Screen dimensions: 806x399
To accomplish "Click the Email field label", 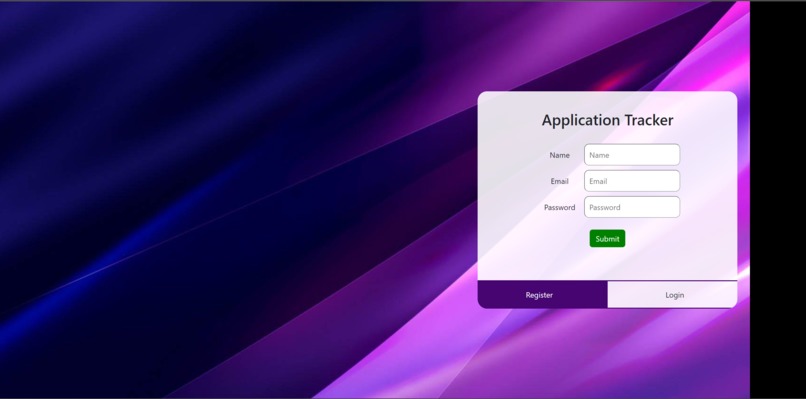I will pyautogui.click(x=559, y=181).
